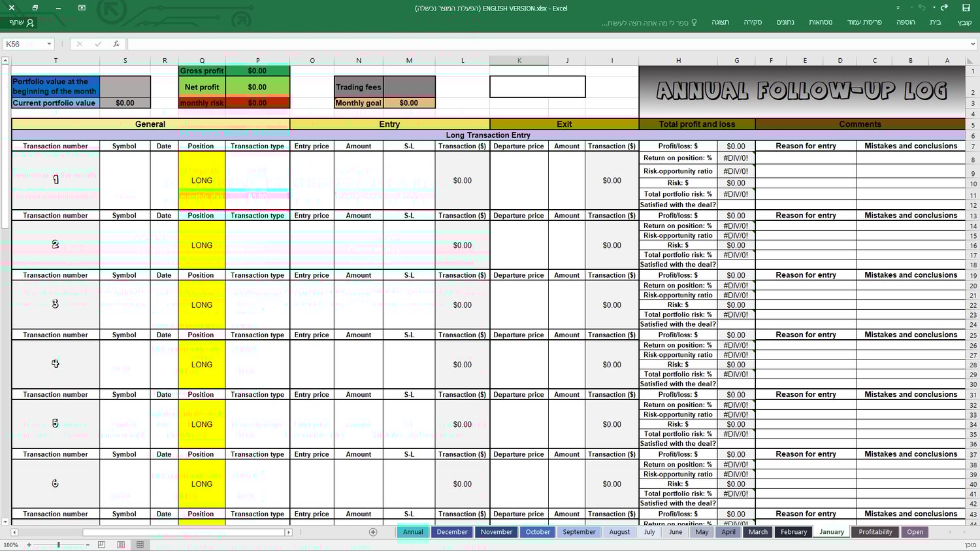This screenshot has width=980, height=551.
Task: Select the July sheet tab
Action: [x=649, y=532]
